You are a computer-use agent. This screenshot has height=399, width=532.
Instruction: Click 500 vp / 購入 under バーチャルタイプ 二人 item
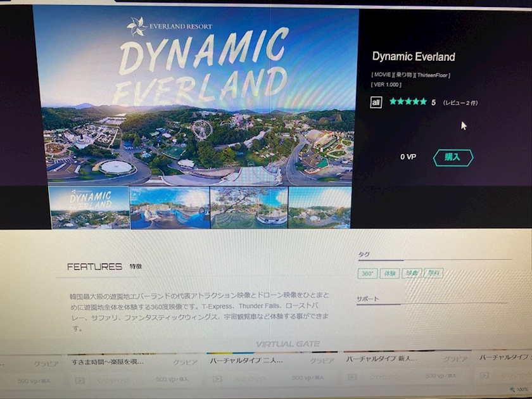click(x=308, y=377)
